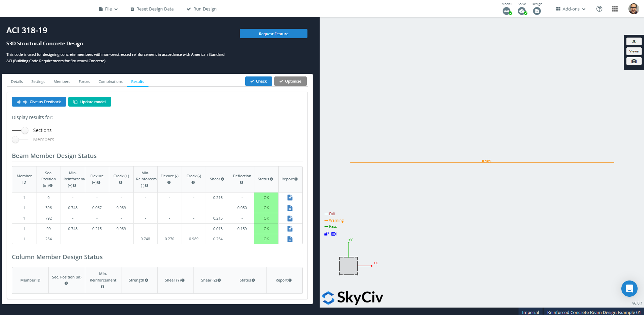This screenshot has height=315, width=644.
Task: Click the Solve cloud icon
Action: [522, 11]
